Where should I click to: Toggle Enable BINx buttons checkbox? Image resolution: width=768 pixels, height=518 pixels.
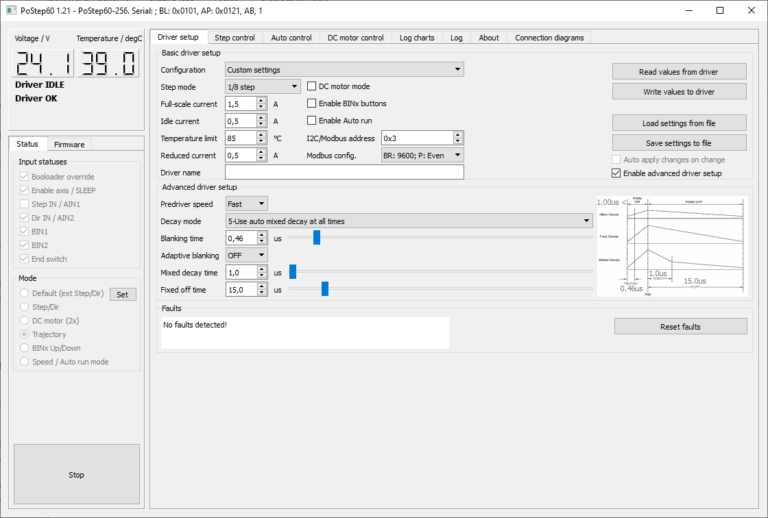[x=312, y=104]
